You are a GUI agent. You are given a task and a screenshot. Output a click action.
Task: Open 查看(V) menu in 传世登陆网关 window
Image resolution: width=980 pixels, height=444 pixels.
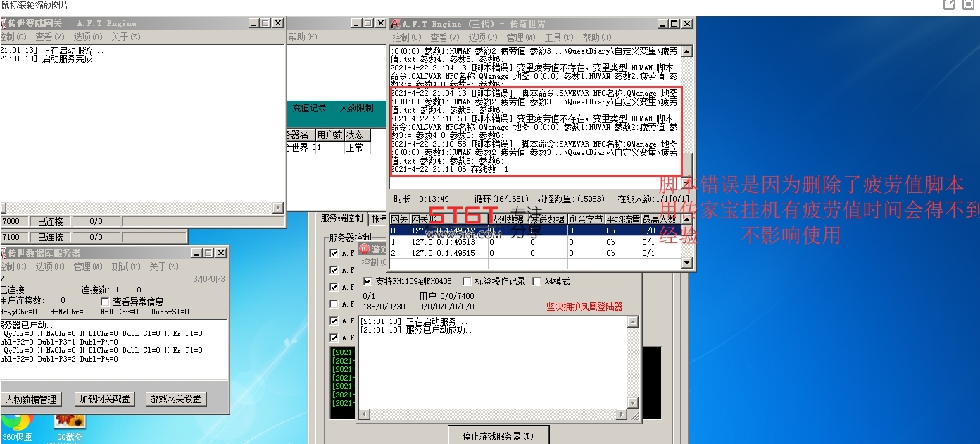click(49, 37)
